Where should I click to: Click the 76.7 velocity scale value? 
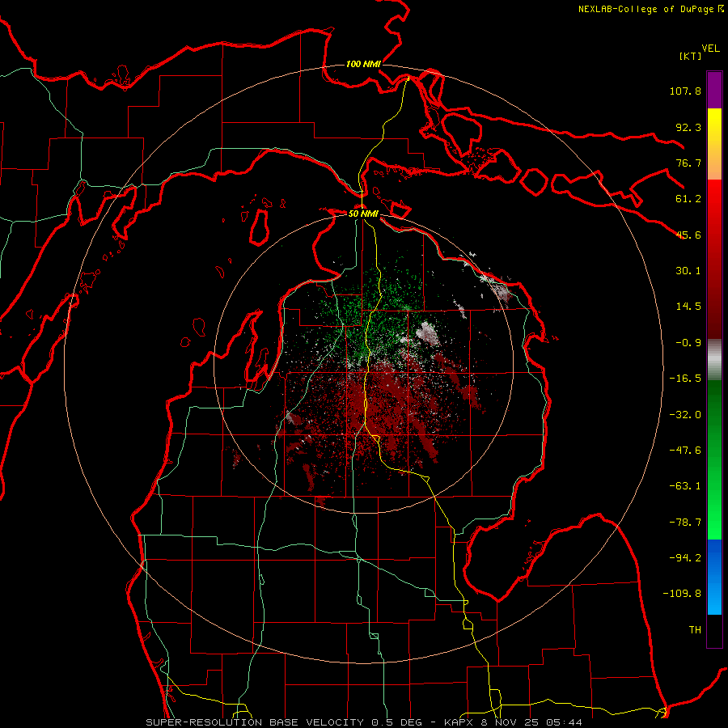pos(688,163)
